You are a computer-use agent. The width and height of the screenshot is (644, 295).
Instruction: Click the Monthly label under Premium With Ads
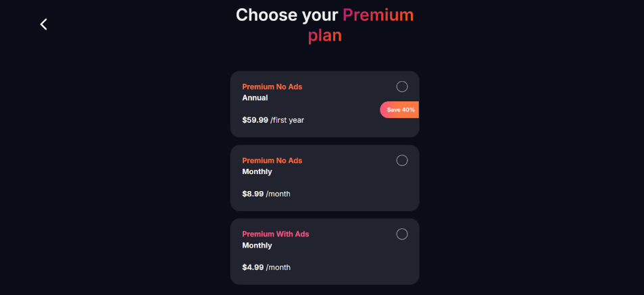tap(257, 245)
